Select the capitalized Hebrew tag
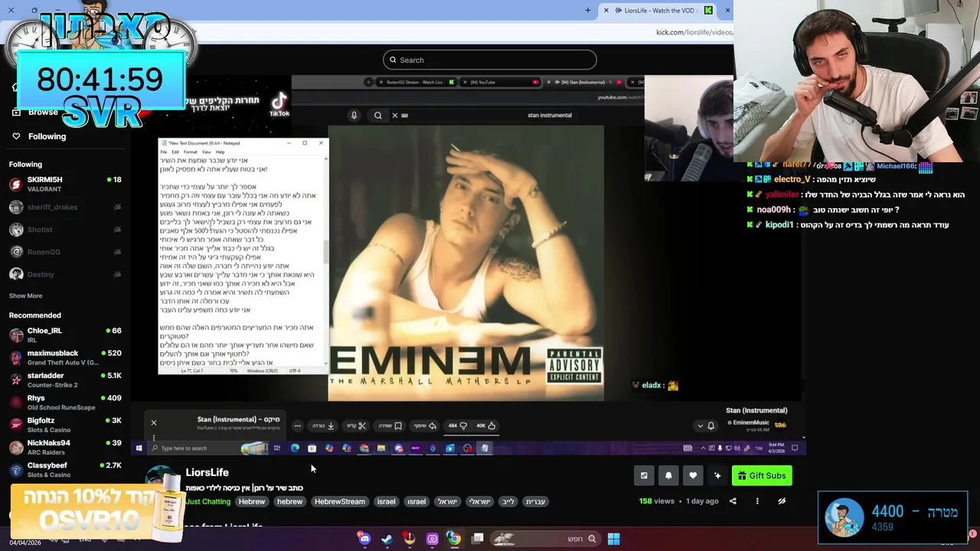Viewport: 980px width, 551px height. (252, 502)
